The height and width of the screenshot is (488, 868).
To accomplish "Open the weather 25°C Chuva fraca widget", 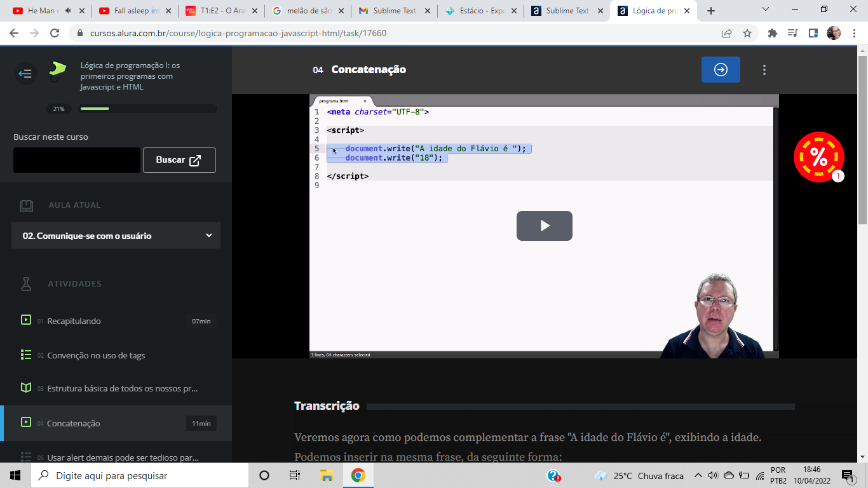I will coord(639,475).
